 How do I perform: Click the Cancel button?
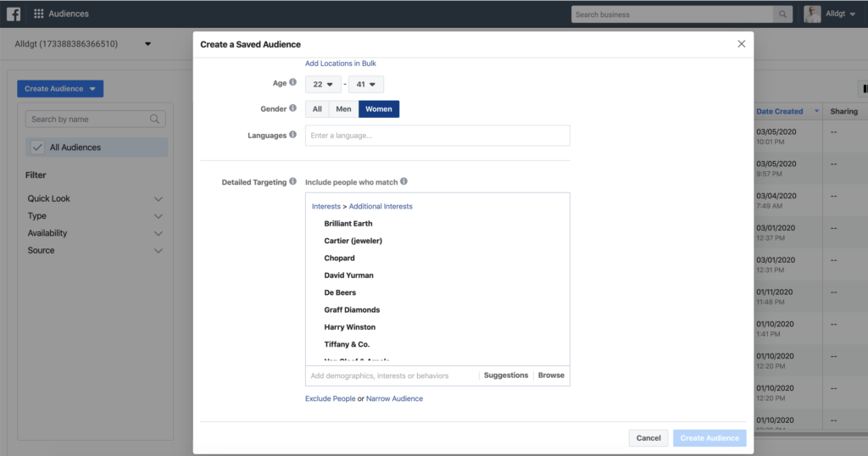click(648, 437)
